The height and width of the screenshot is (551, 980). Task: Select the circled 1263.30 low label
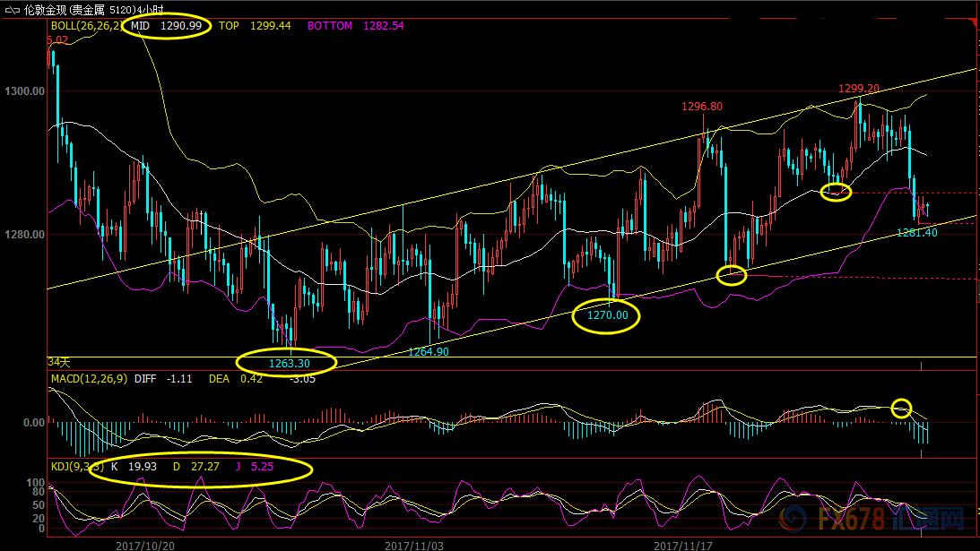[x=287, y=363]
